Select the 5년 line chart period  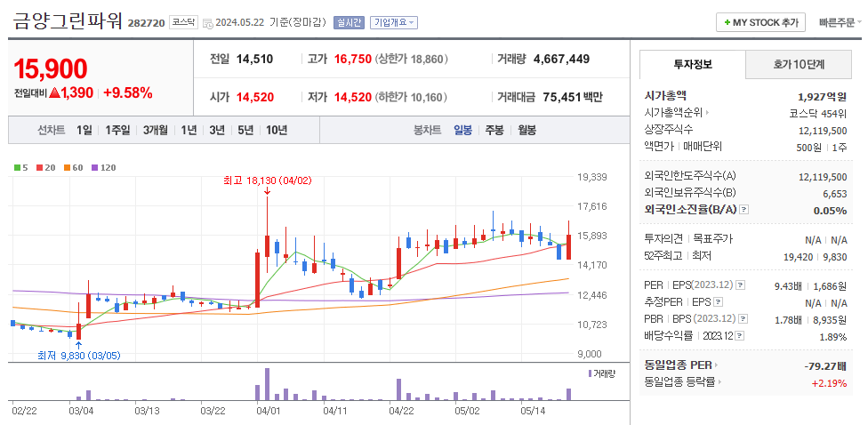point(245,131)
